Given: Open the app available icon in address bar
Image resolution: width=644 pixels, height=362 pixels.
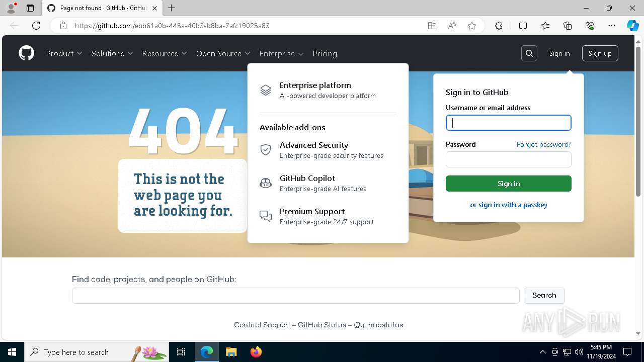Looking at the screenshot, I should [432, 26].
